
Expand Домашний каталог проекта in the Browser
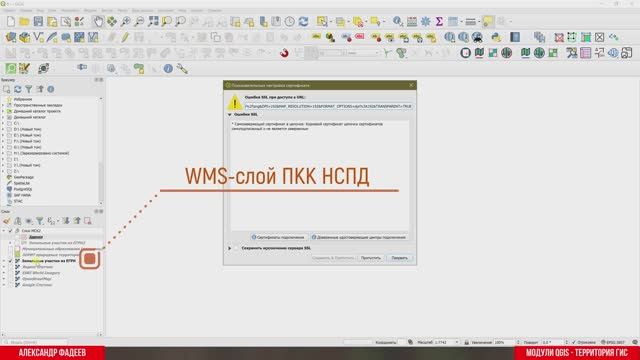tap(3, 111)
